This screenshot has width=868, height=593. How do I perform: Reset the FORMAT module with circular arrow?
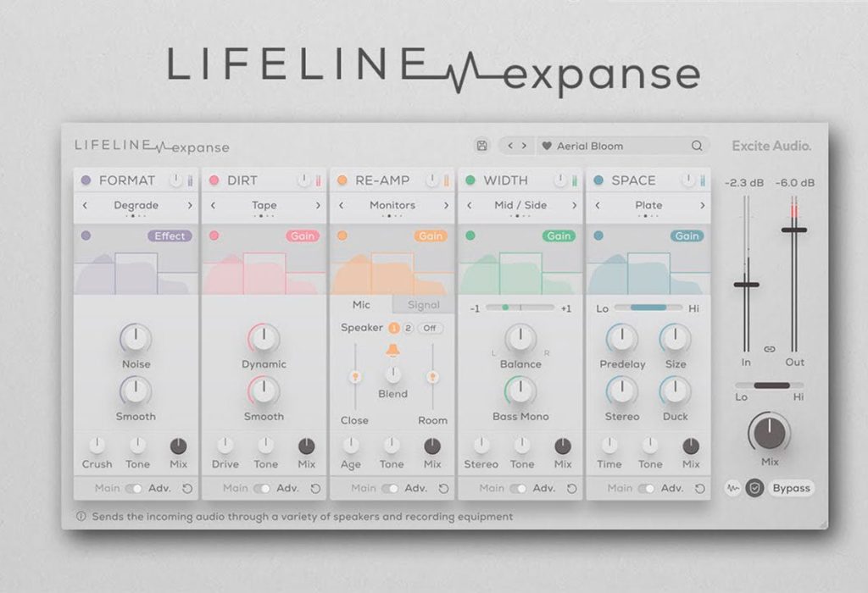[187, 489]
